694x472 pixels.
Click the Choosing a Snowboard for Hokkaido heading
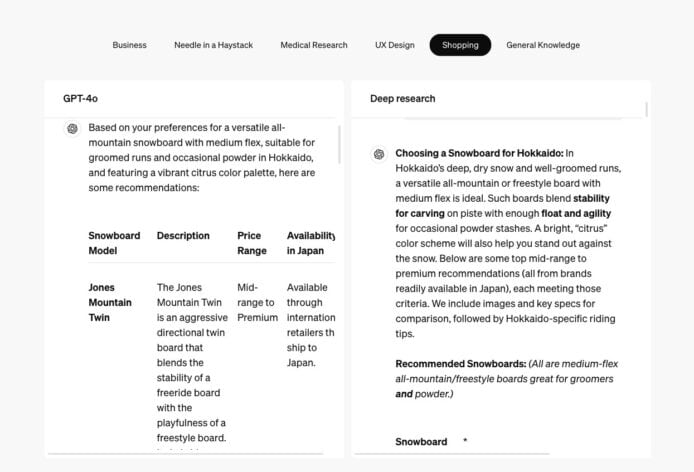(479, 153)
